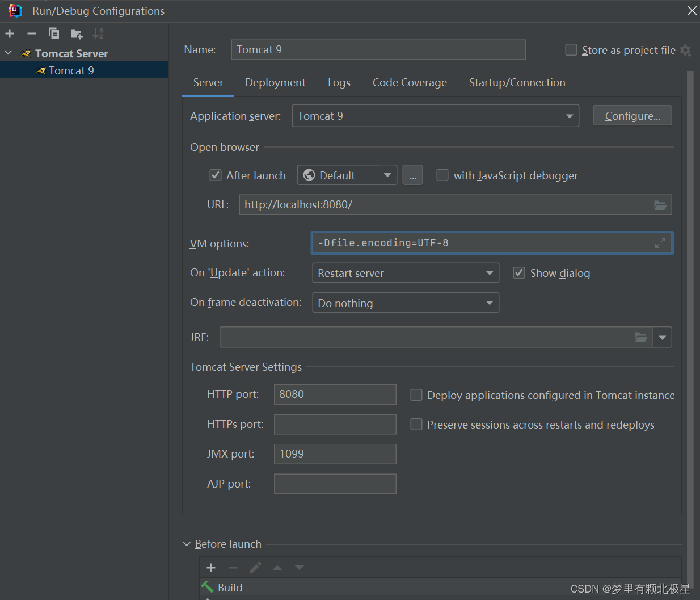
Task: Open On 'Update' action Restart server dropdown
Action: click(x=406, y=273)
